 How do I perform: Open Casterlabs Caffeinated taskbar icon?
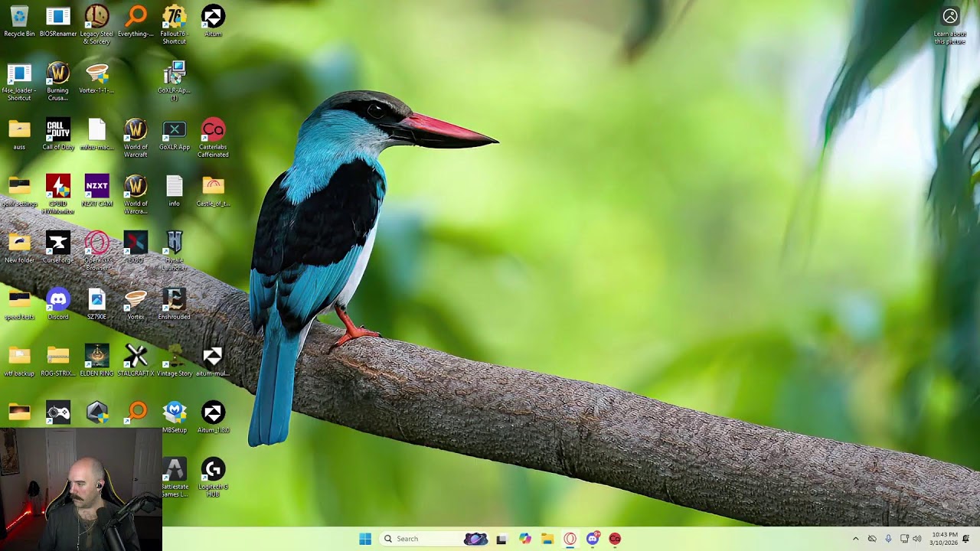tap(615, 539)
